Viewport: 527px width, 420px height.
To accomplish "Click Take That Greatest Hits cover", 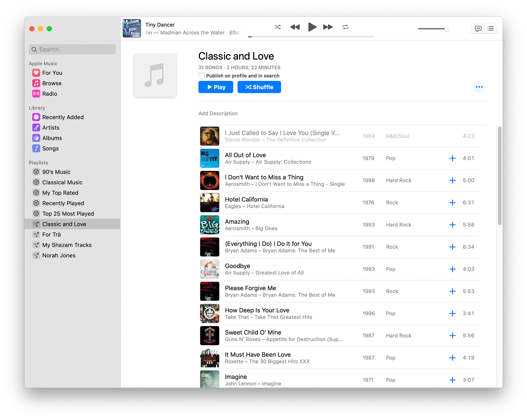I will pyautogui.click(x=210, y=313).
